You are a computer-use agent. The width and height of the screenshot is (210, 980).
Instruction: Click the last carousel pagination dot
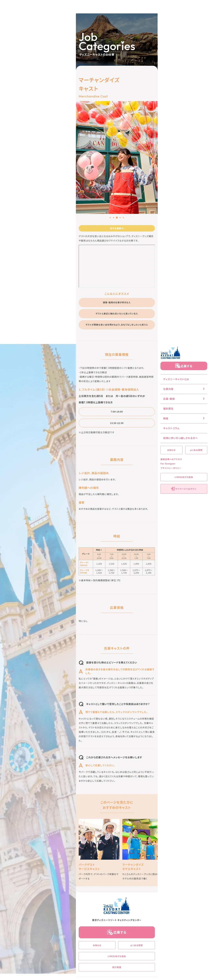[123, 218]
